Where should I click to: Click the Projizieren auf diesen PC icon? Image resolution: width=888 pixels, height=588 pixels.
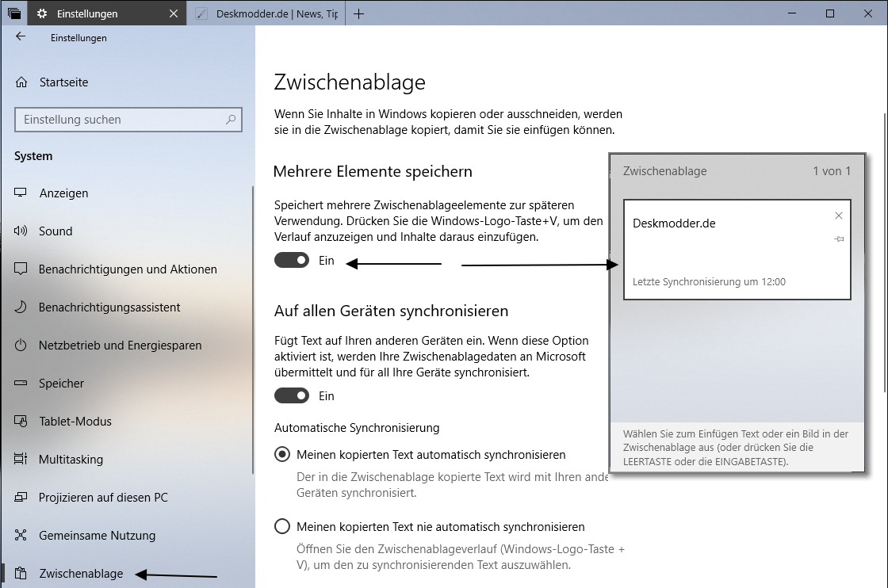pos(21,498)
